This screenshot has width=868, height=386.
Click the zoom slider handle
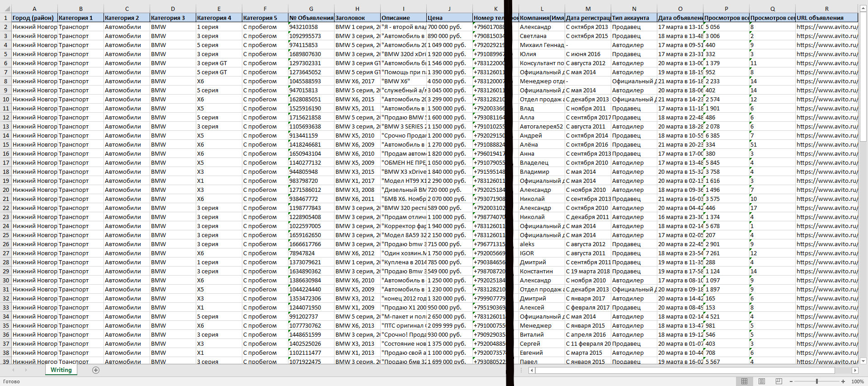point(817,381)
